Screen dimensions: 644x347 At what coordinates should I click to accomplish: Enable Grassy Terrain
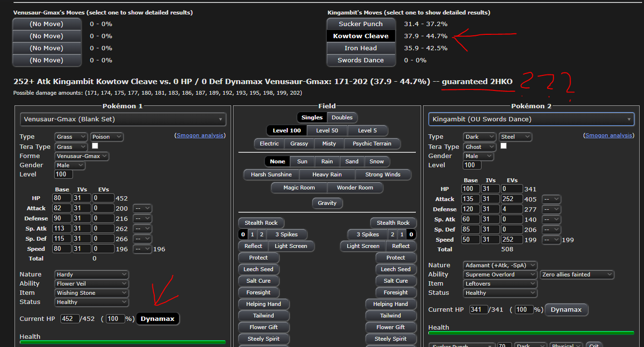point(299,144)
